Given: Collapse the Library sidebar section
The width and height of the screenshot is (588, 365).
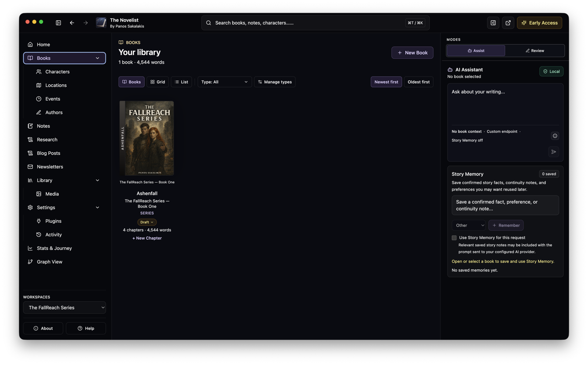Looking at the screenshot, I should click(x=97, y=180).
